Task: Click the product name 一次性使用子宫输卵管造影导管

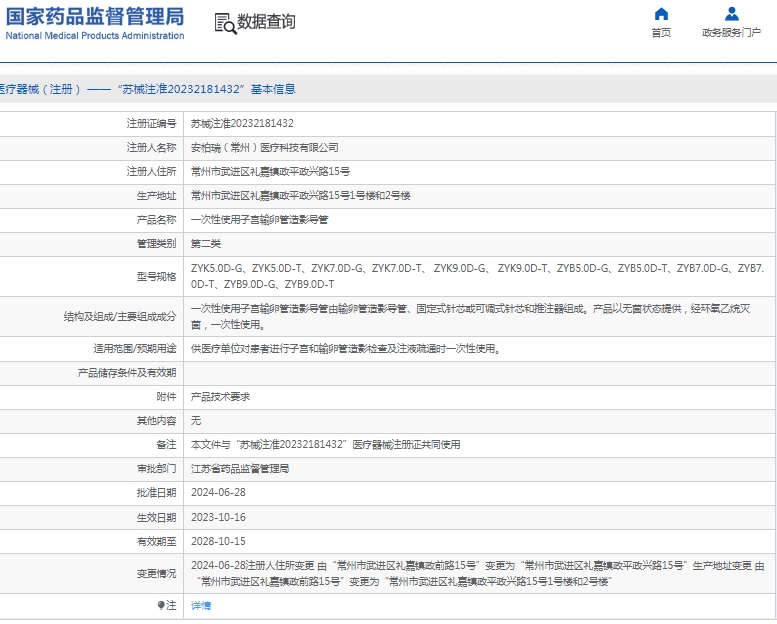Action: coord(259,219)
